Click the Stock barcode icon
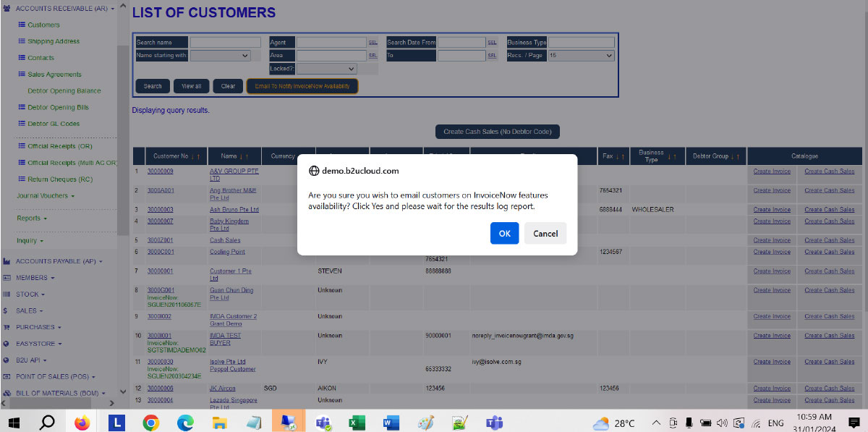868x432 pixels. point(7,295)
